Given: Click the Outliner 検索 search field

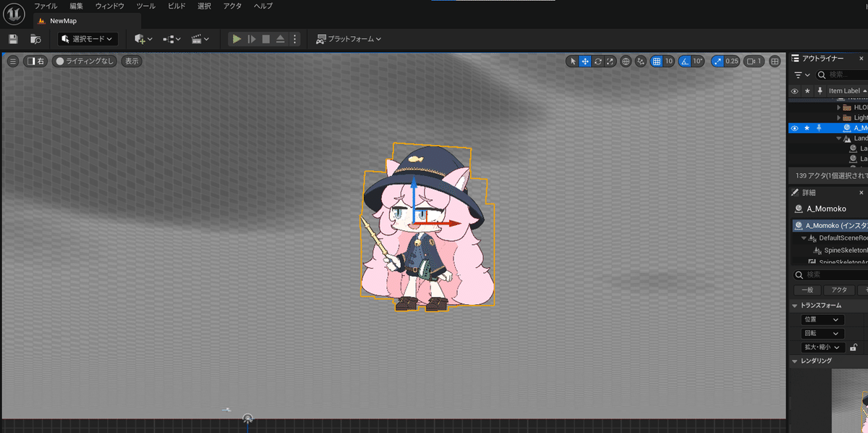Looking at the screenshot, I should tap(842, 75).
